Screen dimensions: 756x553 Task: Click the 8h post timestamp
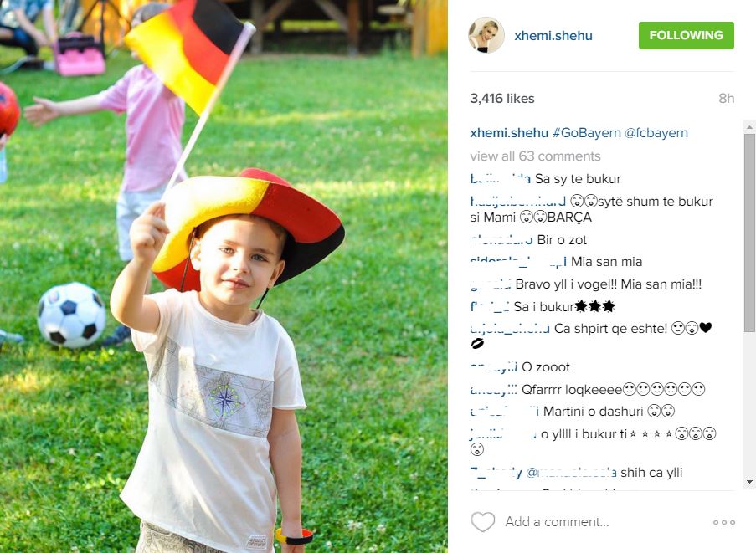click(726, 98)
